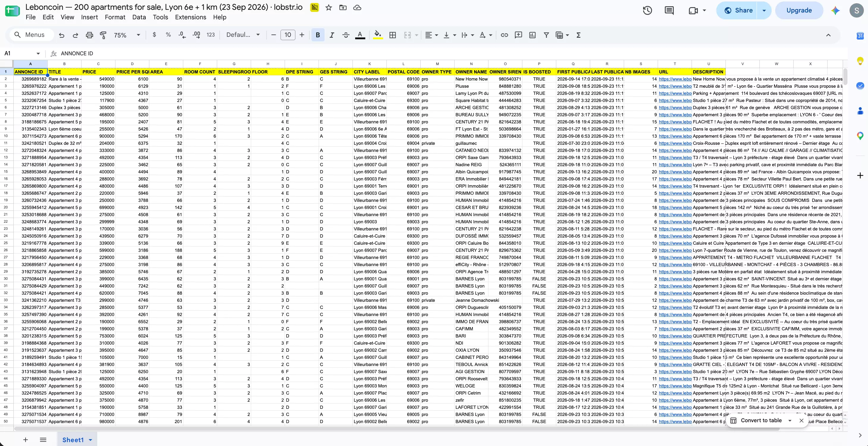868x446 pixels.
Task: Open the Data menu
Action: [139, 17]
